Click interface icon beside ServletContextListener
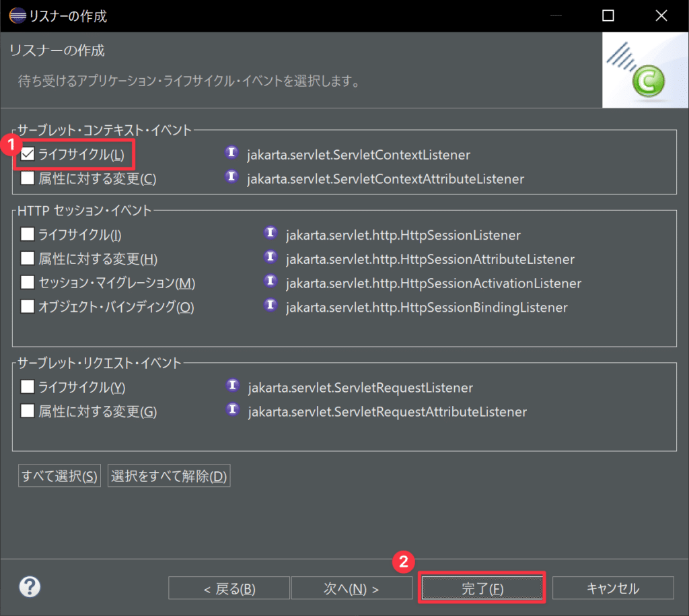The height and width of the screenshot is (616, 689). pos(231,154)
